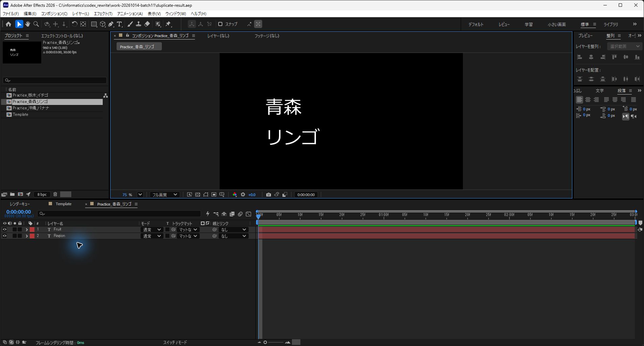Open the エフェクト(T) menu
The image size is (644, 346).
pyautogui.click(x=103, y=14)
